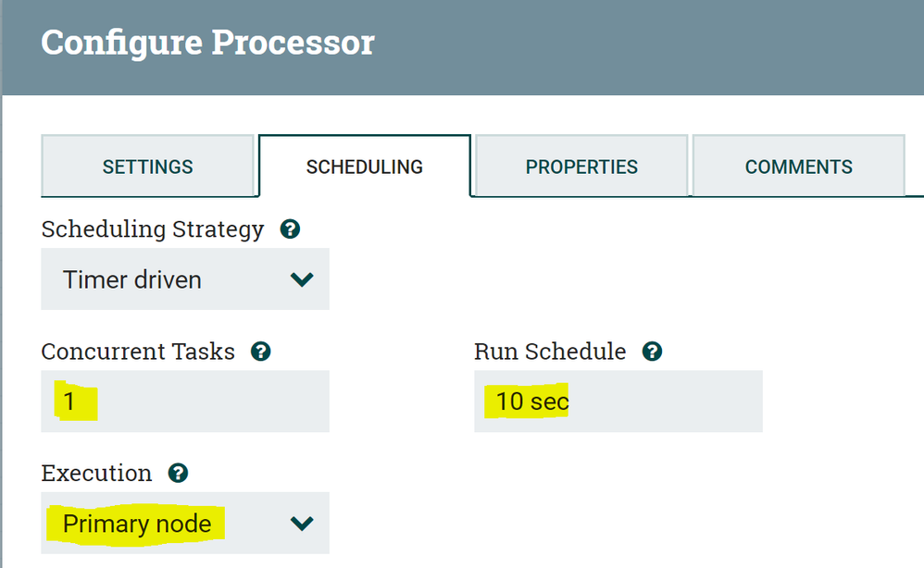
Task: Click the Scheduling Strategy label text
Action: pos(152,228)
